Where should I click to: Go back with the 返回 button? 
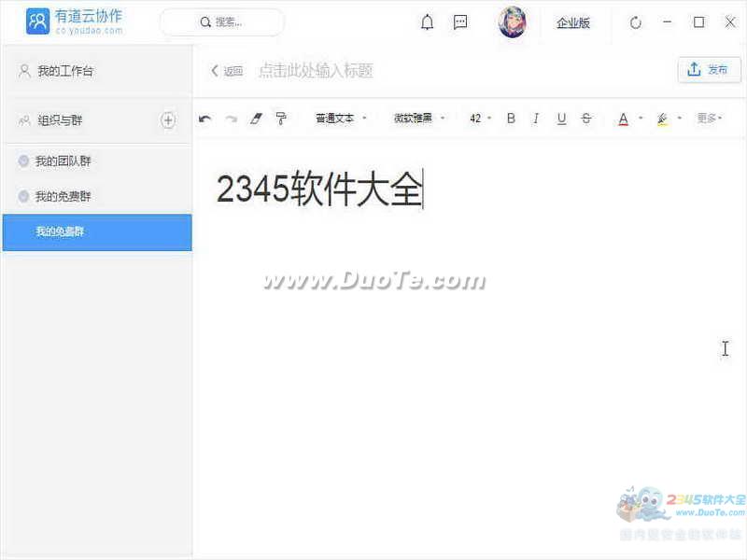(227, 71)
